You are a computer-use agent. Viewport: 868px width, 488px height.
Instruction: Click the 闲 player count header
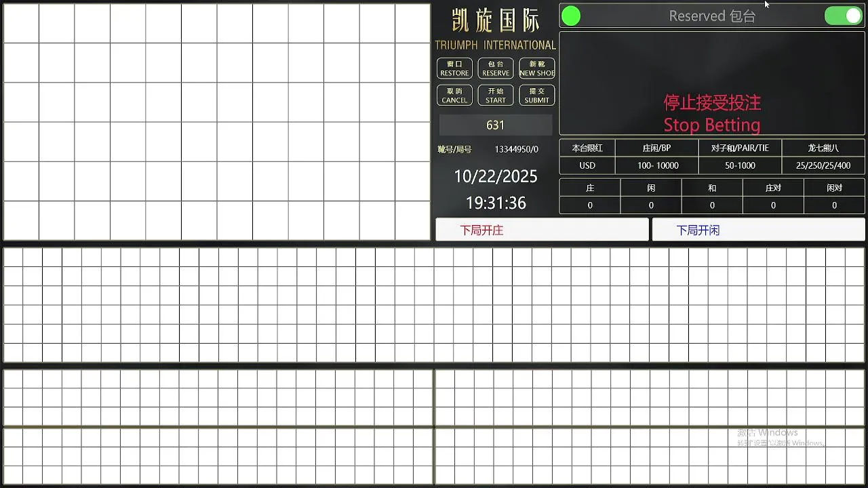click(x=651, y=188)
